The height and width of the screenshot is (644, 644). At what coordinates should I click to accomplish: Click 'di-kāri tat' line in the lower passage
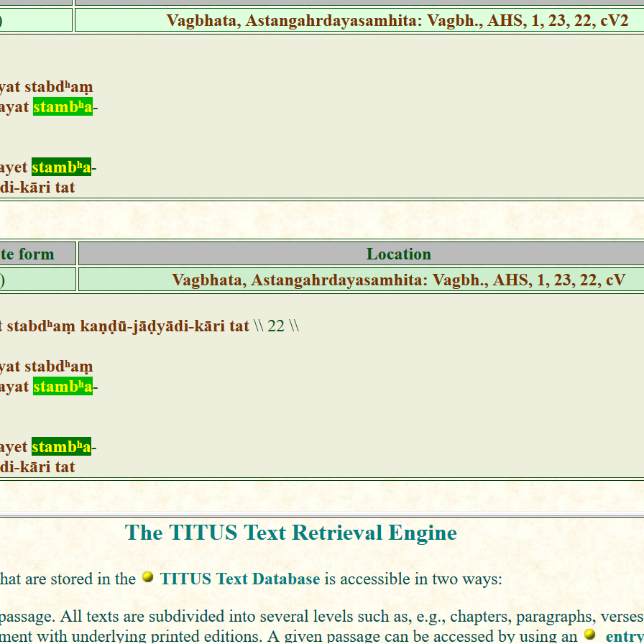point(37,467)
